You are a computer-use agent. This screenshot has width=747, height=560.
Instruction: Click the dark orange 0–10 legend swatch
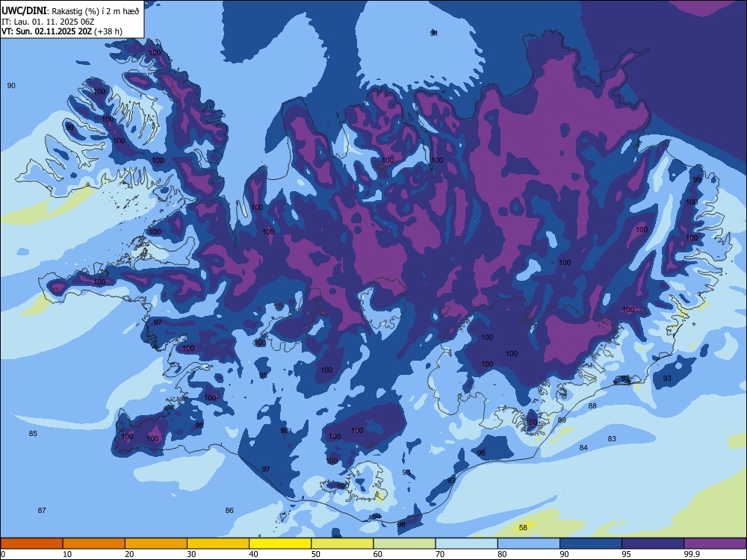[x=31, y=544]
